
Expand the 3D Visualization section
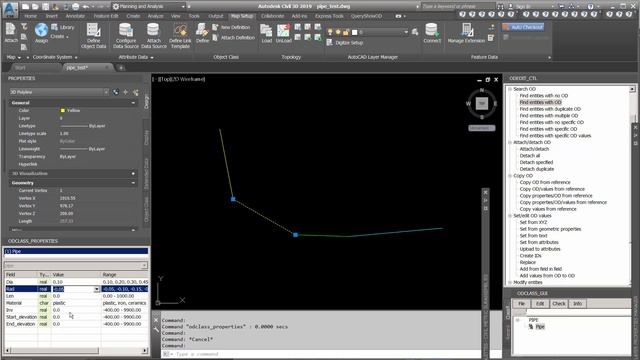[133, 173]
